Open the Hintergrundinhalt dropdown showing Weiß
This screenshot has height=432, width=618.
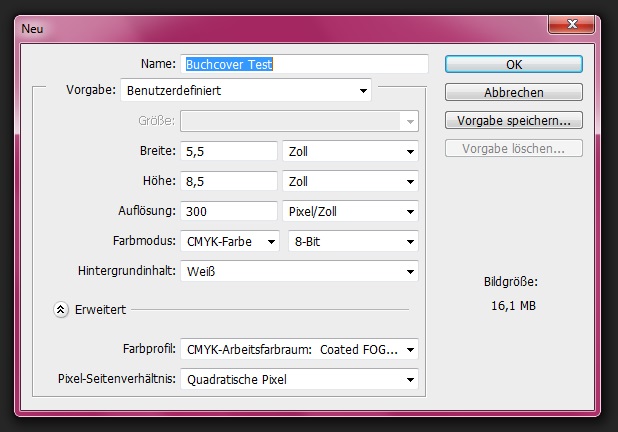pos(299,271)
